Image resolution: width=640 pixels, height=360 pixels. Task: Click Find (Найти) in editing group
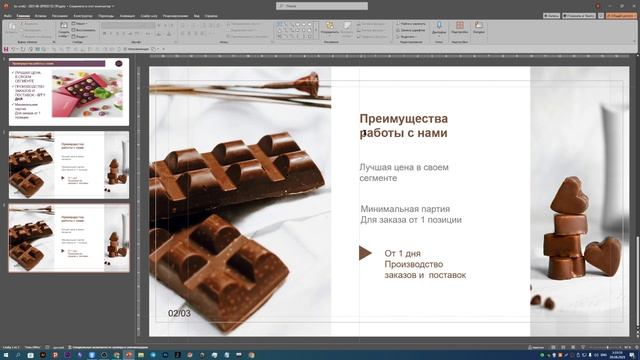click(410, 24)
